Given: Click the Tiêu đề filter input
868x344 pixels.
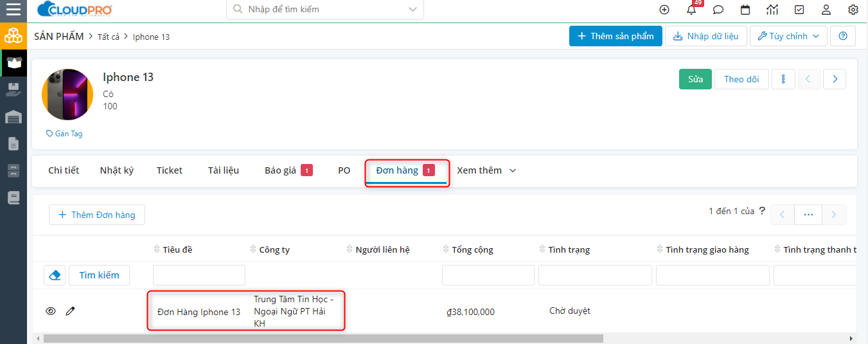Looking at the screenshot, I should pyautogui.click(x=199, y=275).
